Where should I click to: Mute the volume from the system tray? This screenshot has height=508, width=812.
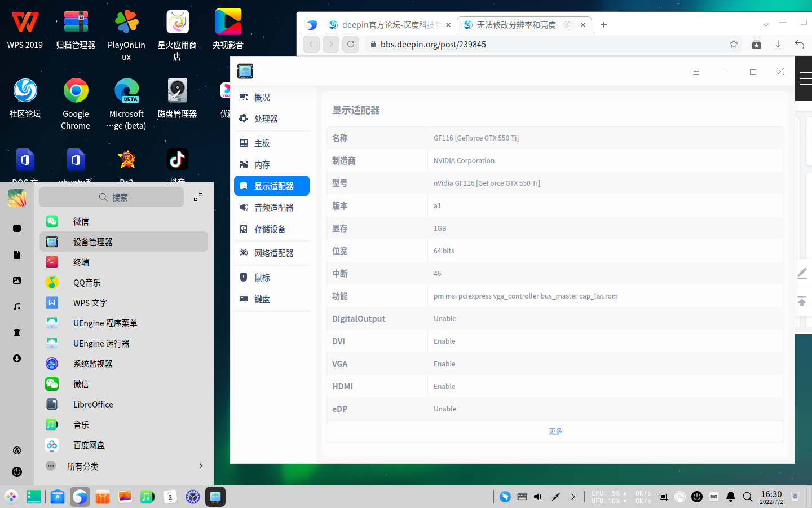pyautogui.click(x=538, y=497)
